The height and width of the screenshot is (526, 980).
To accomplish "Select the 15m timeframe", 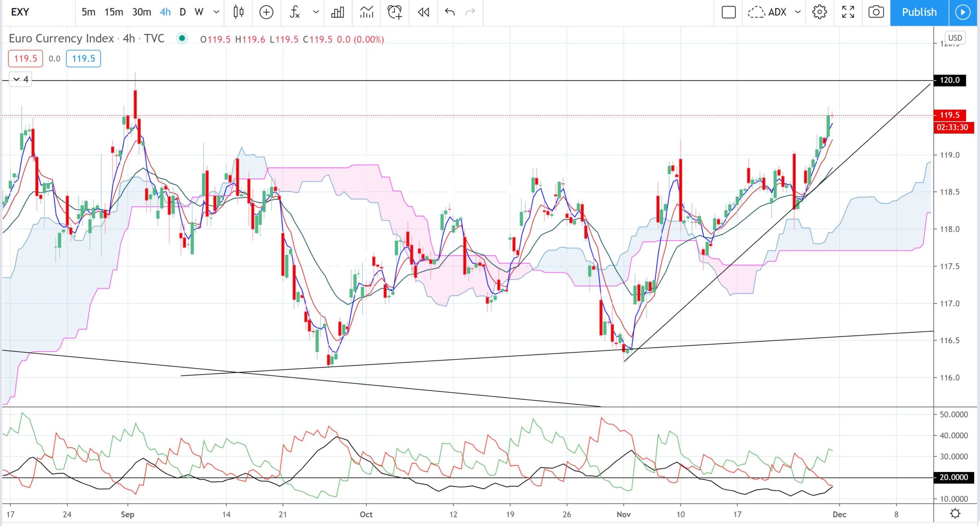I will point(114,12).
